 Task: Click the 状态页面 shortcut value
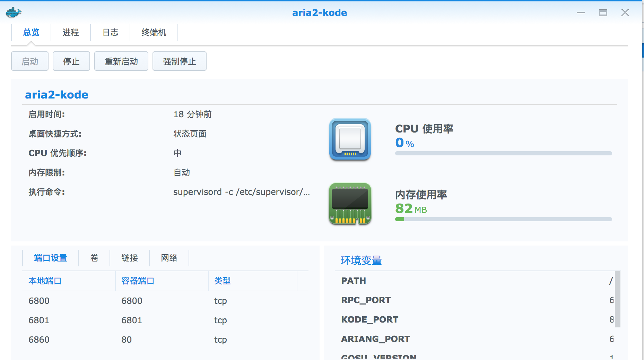(190, 134)
